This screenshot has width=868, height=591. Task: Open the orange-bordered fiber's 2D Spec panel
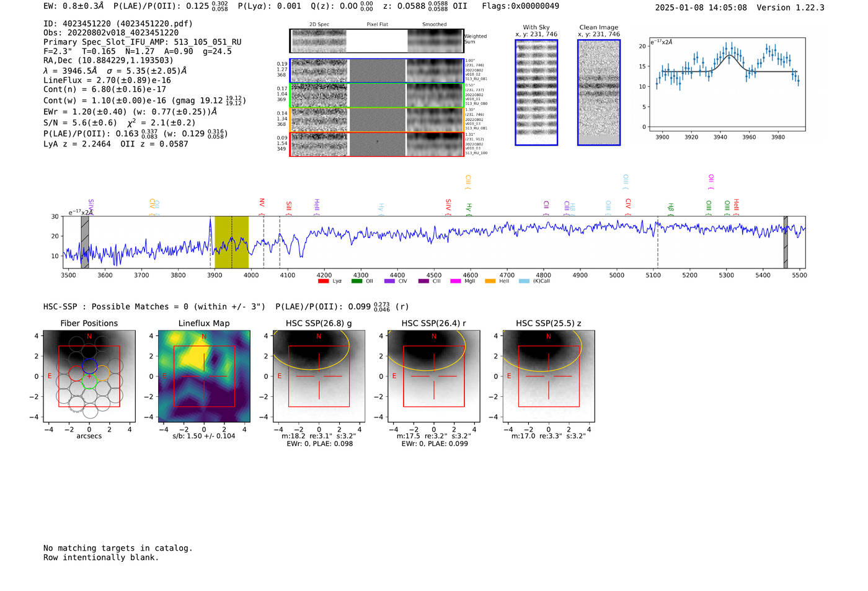click(x=319, y=120)
